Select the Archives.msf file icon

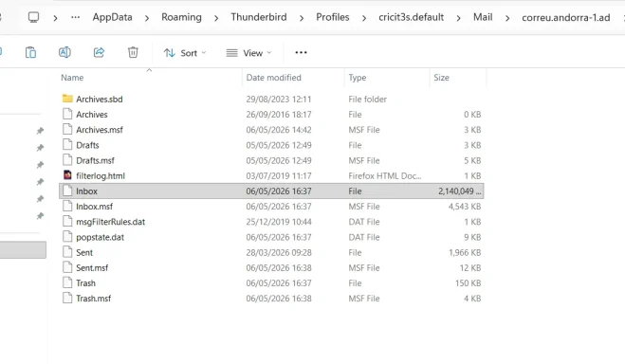click(x=67, y=130)
